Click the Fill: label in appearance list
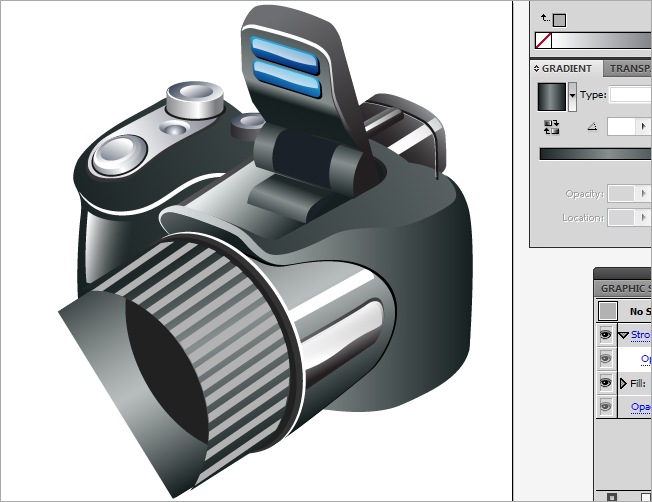 coord(638,383)
